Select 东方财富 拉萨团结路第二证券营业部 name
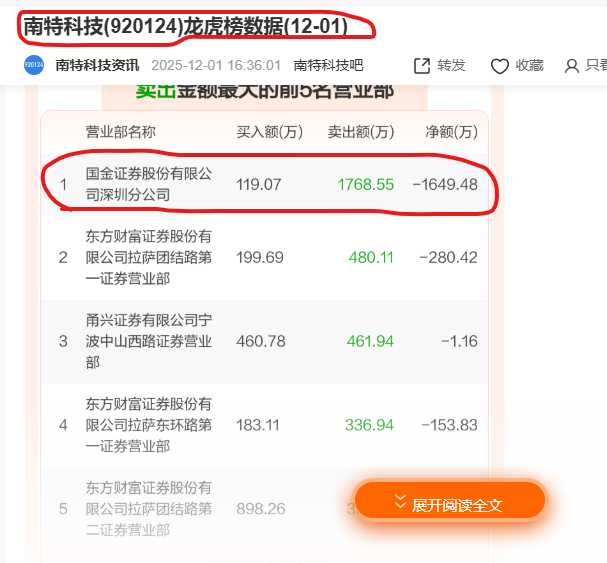The height and width of the screenshot is (563, 607). pos(149,509)
